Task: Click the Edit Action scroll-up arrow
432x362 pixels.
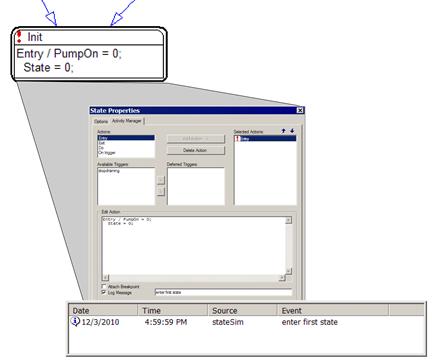Action: point(289,220)
